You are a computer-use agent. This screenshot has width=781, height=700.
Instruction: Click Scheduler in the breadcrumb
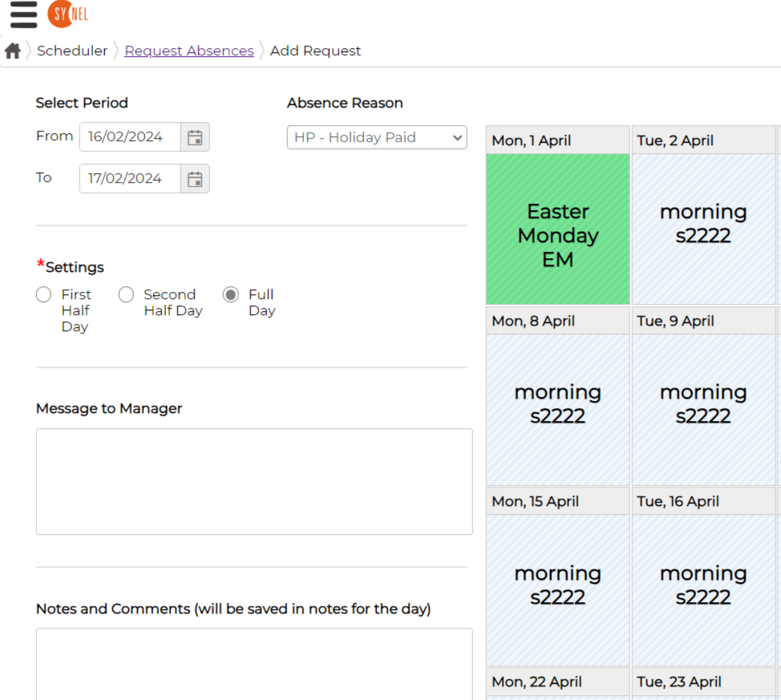point(72,51)
